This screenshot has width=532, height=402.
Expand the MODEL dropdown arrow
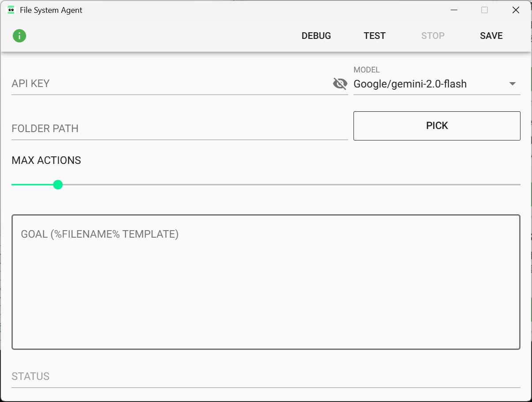513,84
